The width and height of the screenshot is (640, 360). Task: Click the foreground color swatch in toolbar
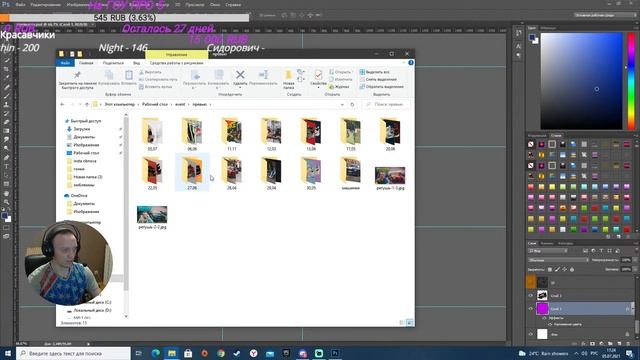4,216
